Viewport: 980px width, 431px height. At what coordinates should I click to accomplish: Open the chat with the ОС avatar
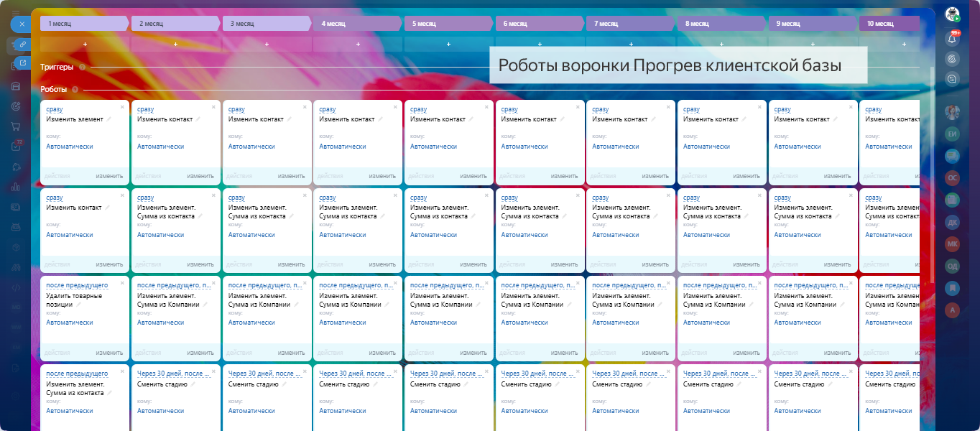953,177
